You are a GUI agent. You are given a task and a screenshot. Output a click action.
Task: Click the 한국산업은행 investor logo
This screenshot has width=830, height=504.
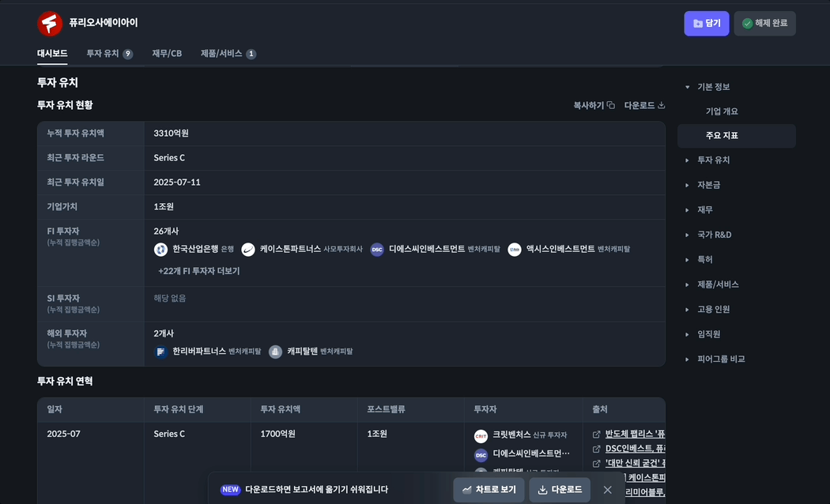[x=161, y=250]
